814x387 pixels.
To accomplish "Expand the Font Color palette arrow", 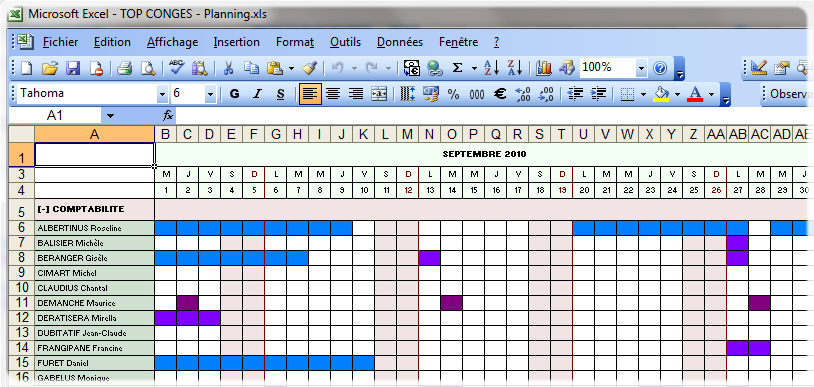I will [x=711, y=95].
